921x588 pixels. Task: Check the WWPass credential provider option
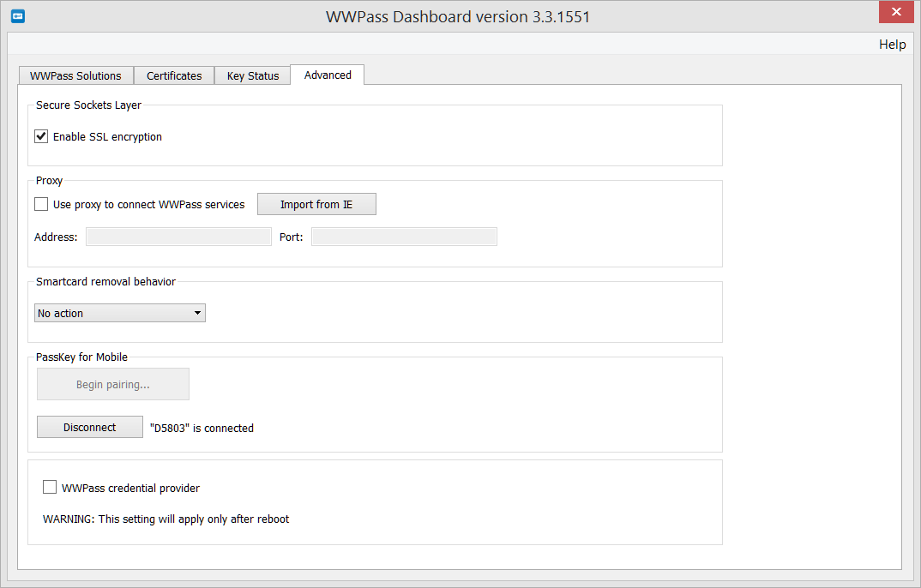pos(50,487)
